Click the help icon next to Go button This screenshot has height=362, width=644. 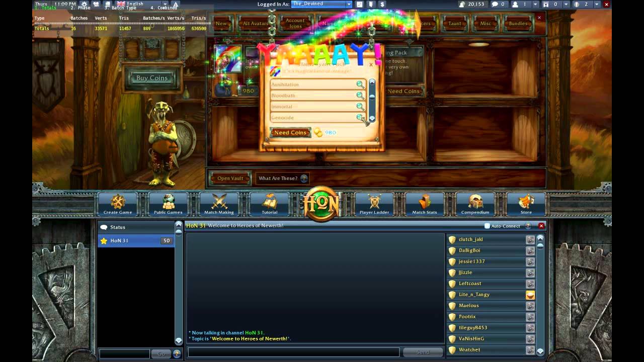[177, 354]
